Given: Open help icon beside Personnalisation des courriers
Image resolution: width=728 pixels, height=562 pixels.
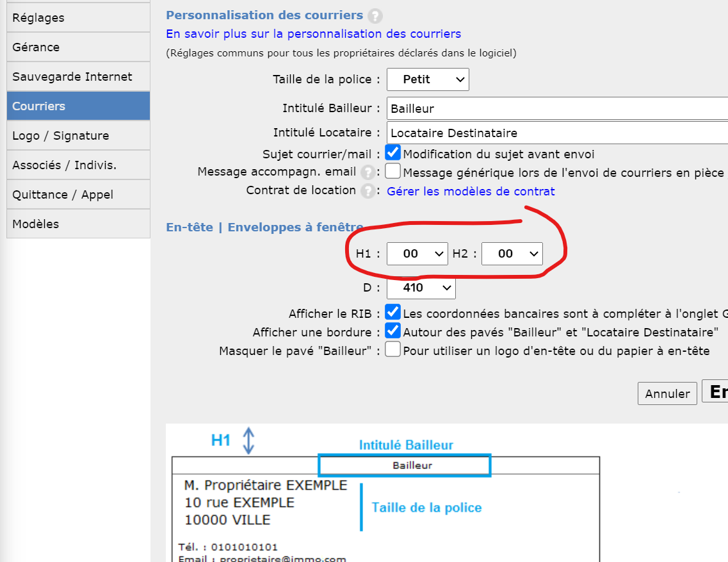Looking at the screenshot, I should [375, 16].
